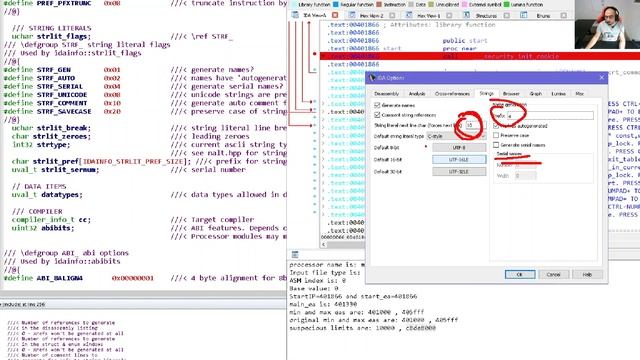Click the Regular function legend color
This screenshot has width=640, height=360.
click(336, 4)
